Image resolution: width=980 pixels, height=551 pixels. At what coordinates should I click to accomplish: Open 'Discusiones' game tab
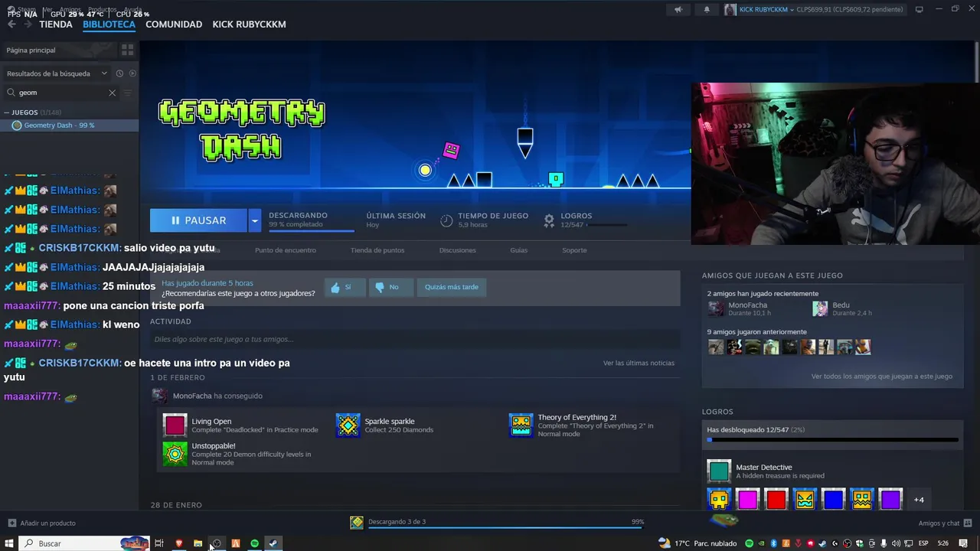pyautogui.click(x=458, y=250)
